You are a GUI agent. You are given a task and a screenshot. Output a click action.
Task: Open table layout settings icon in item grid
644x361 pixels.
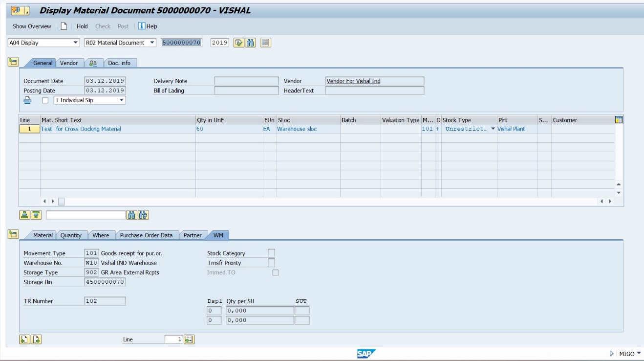pyautogui.click(x=619, y=120)
